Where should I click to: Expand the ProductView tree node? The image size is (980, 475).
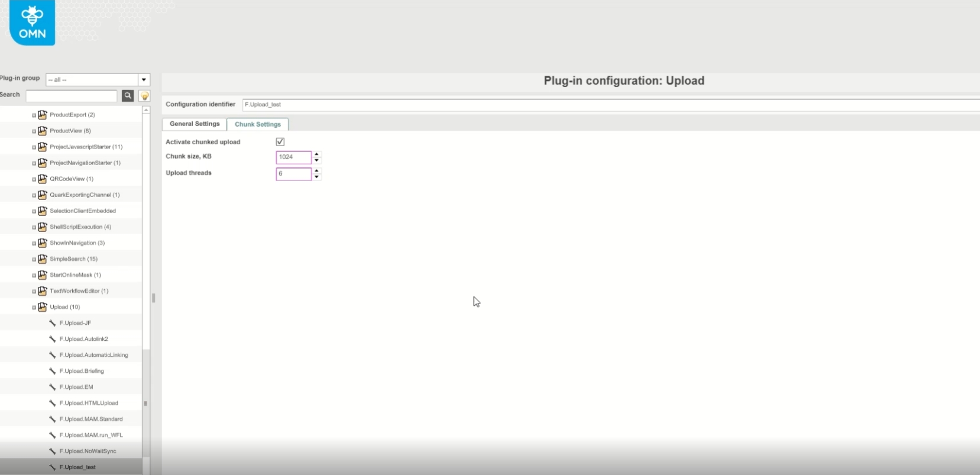34,131
